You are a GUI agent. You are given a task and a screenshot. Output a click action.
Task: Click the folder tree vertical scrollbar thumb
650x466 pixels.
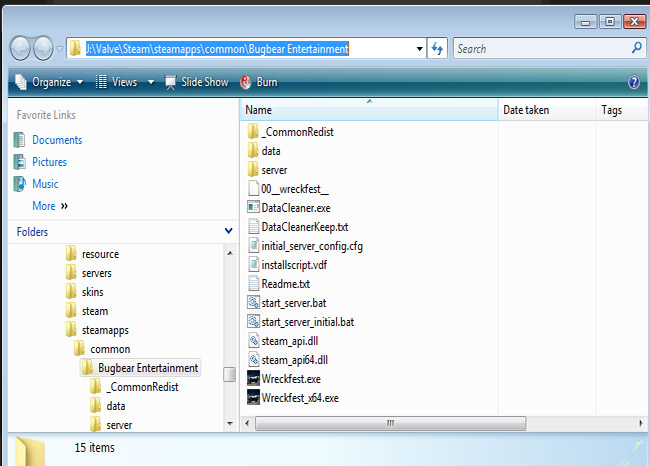click(229, 374)
